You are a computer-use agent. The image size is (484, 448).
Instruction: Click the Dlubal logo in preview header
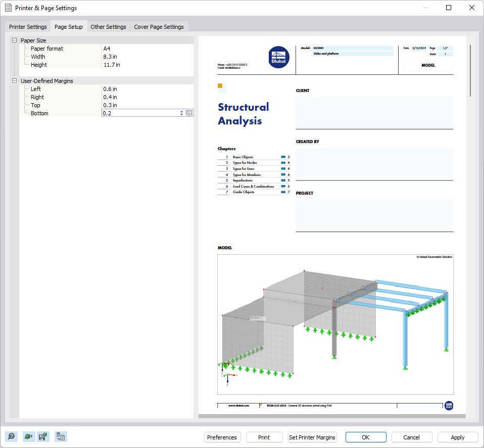point(279,57)
